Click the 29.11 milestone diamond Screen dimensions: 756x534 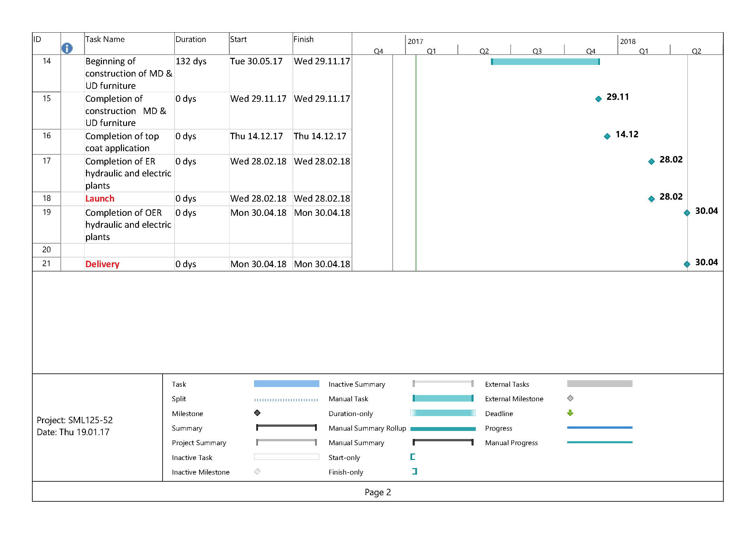pos(598,99)
